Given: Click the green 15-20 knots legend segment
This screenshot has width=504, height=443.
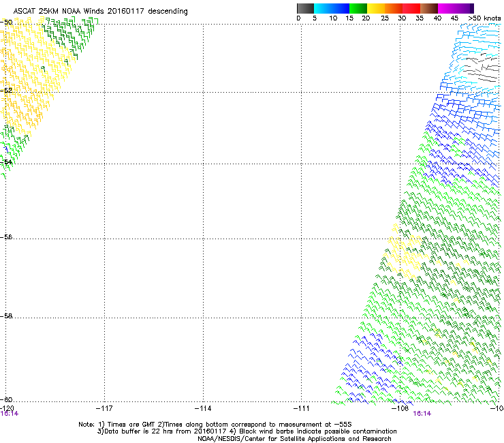Looking at the screenshot, I should point(358,8).
